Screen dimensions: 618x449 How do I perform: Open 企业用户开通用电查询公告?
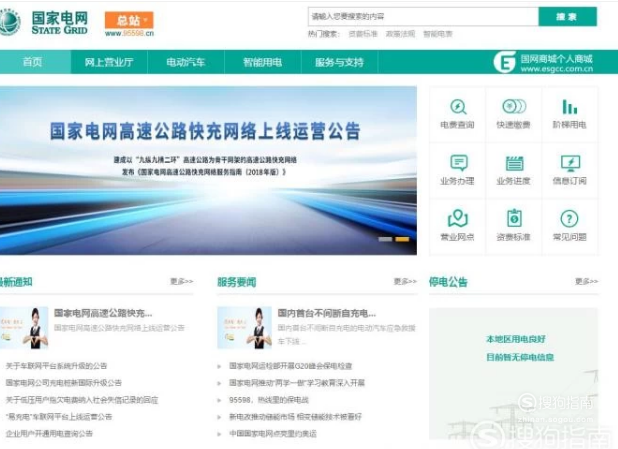click(49, 434)
